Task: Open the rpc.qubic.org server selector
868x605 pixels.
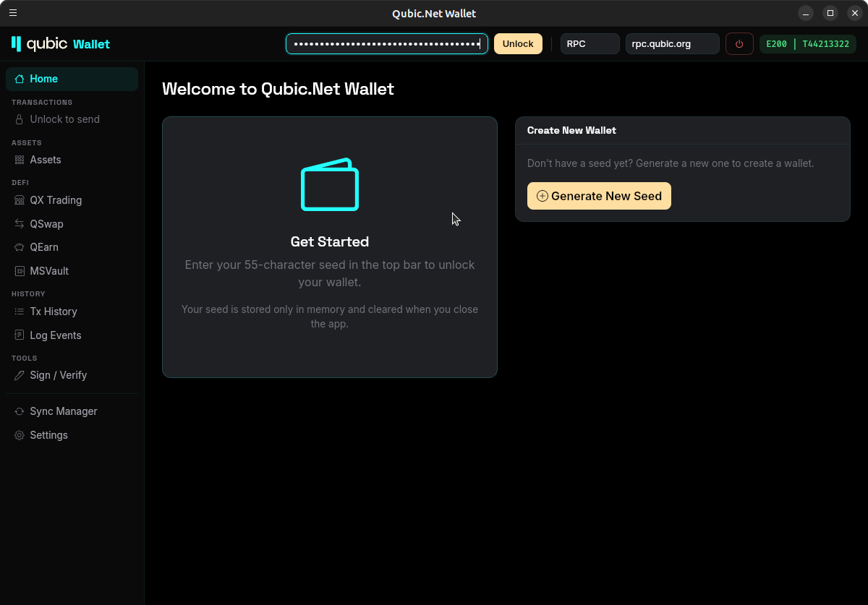Action: 672,44
